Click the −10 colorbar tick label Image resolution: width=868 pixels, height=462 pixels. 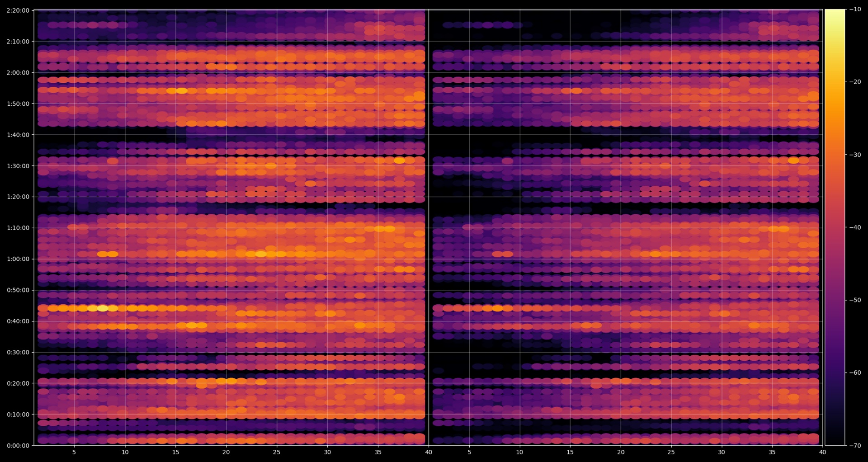click(x=855, y=9)
